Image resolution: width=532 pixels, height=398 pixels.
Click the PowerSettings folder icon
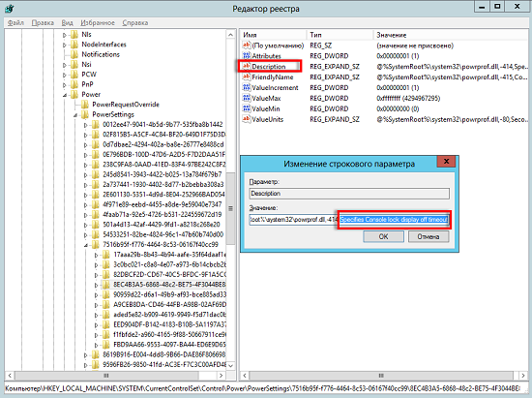(85, 114)
